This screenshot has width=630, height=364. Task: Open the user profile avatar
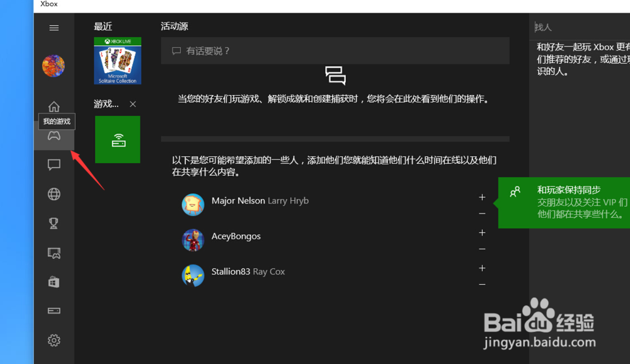(54, 66)
